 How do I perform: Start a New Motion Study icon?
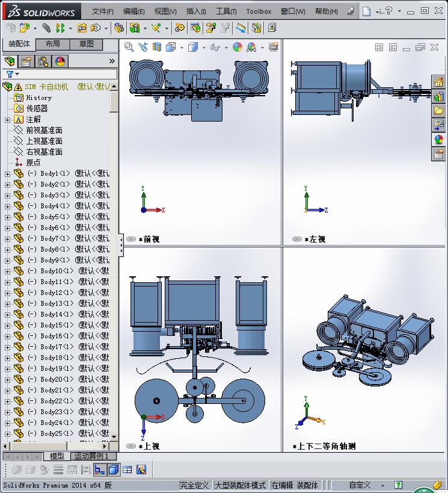tap(180, 28)
